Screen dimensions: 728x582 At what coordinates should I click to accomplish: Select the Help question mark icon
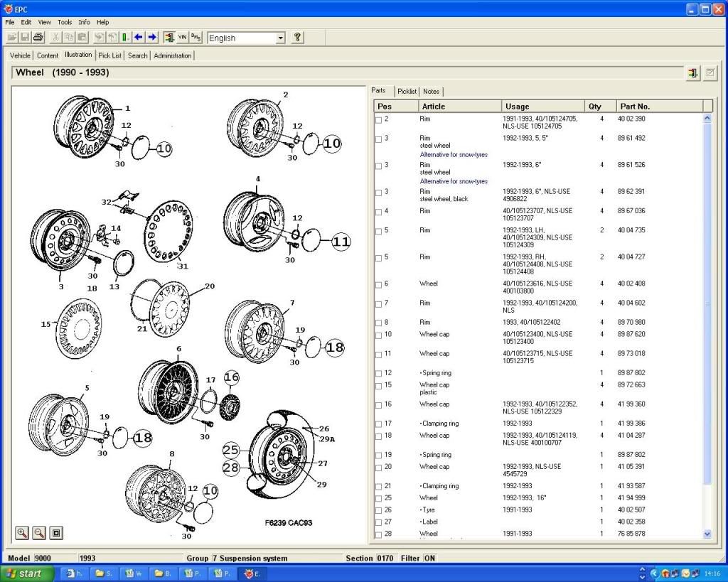tap(296, 38)
